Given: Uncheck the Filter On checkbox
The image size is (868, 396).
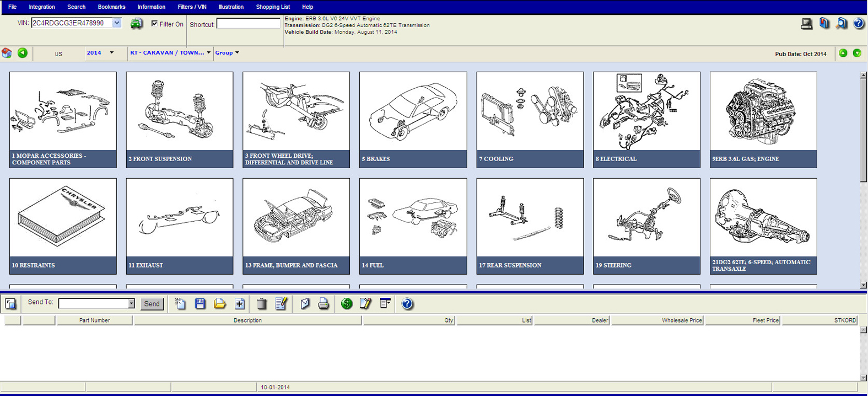Looking at the screenshot, I should coord(154,24).
